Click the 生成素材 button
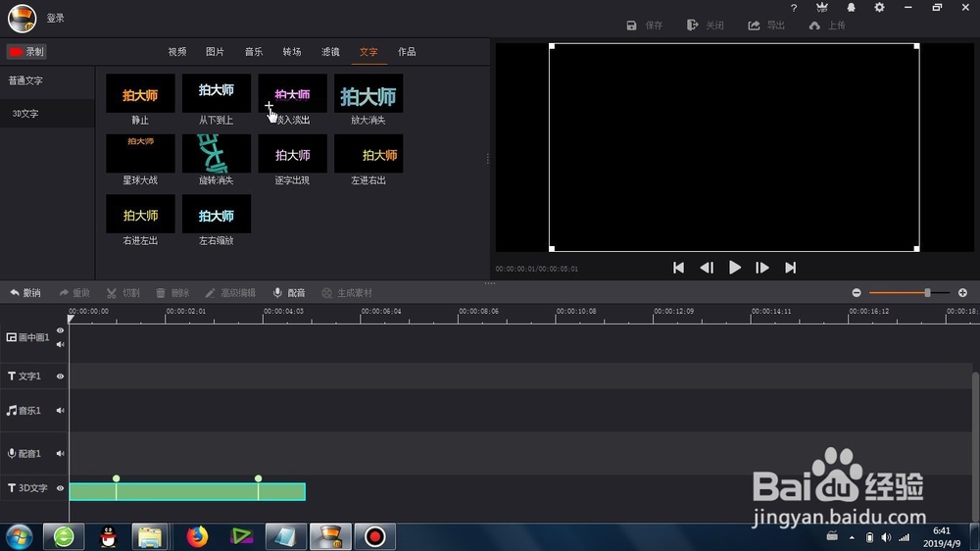Viewport: 980px width, 551px height. 347,293
